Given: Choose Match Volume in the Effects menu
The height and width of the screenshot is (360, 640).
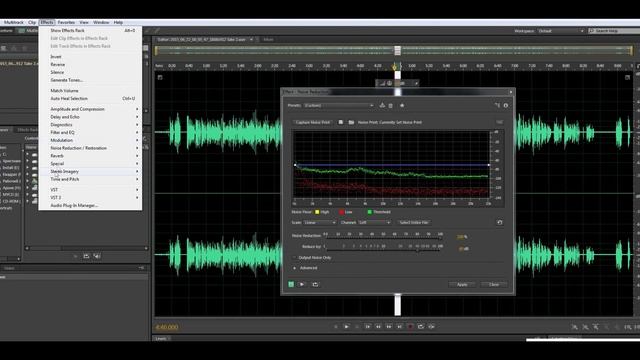Looking at the screenshot, I should click(x=91, y=91).
